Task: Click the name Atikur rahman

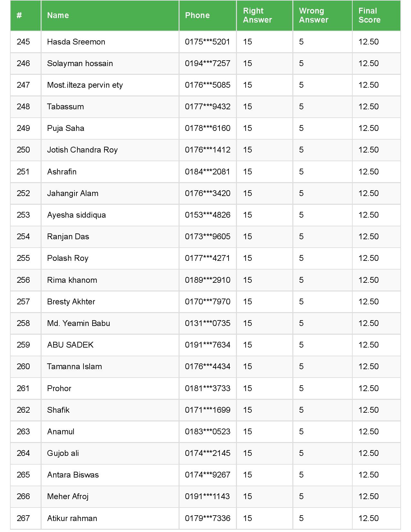Action: coord(72,518)
